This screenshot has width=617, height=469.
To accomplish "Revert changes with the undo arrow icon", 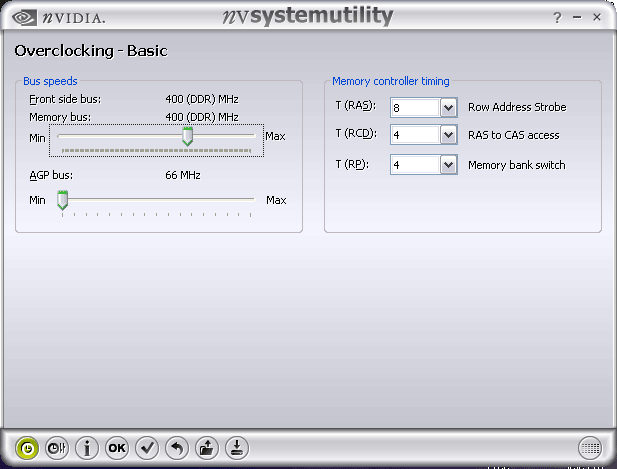I will (177, 448).
